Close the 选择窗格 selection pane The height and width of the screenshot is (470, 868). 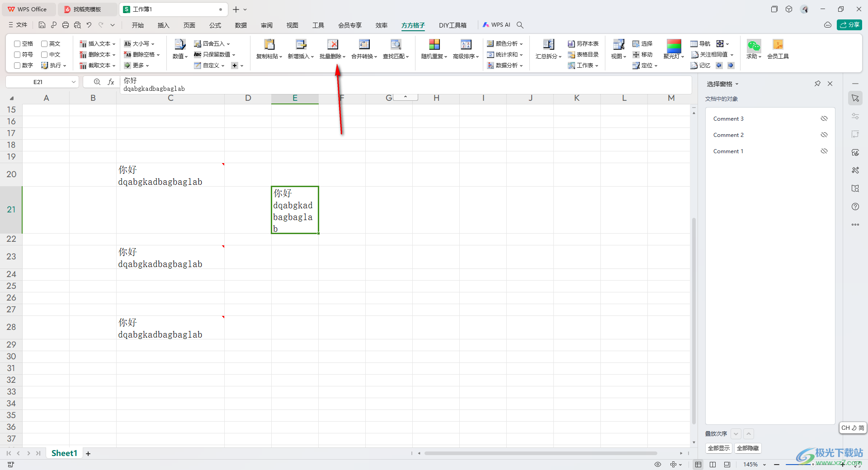[x=830, y=84]
